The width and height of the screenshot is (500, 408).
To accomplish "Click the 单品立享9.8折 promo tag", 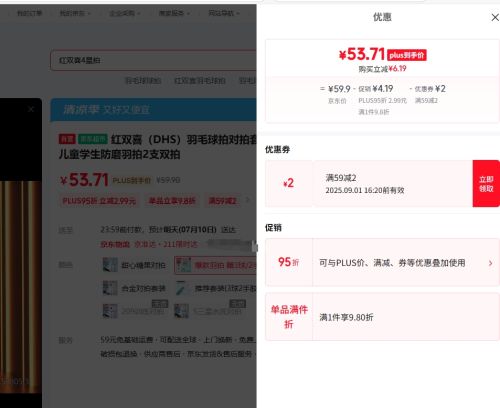I will (x=172, y=201).
